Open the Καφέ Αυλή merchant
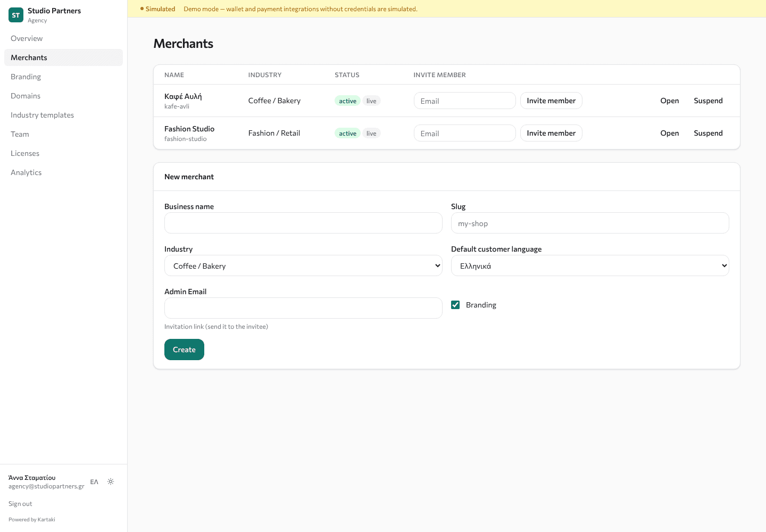The height and width of the screenshot is (532, 766). tap(670, 101)
